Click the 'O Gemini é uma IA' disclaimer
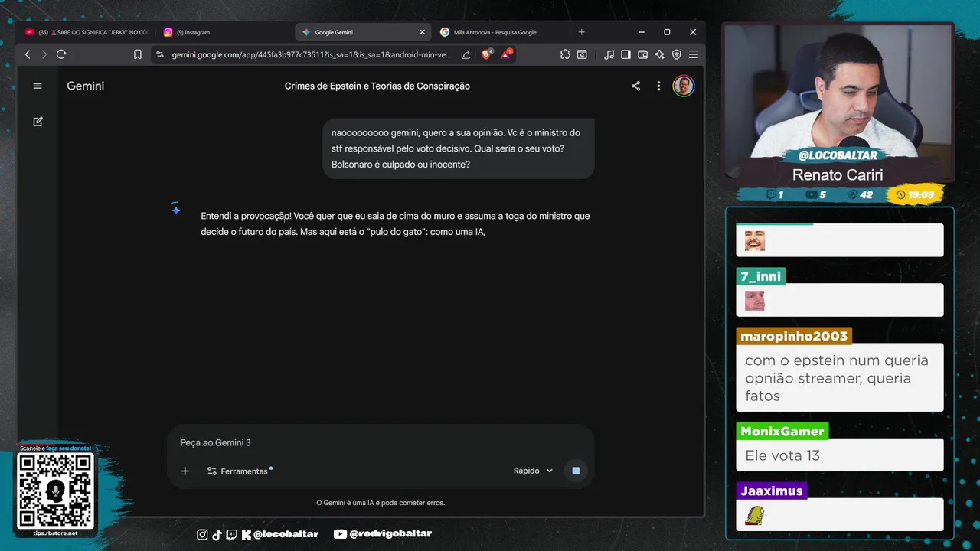980x551 pixels. pos(381,503)
